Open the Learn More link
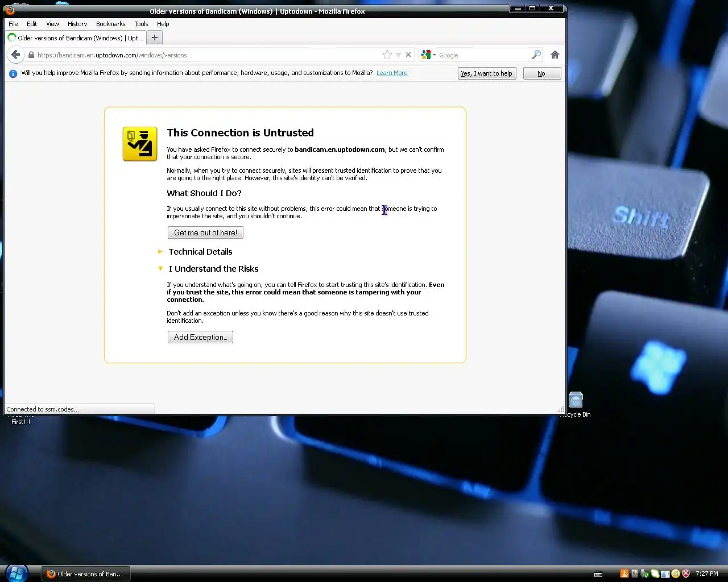The image size is (728, 582). (x=392, y=73)
